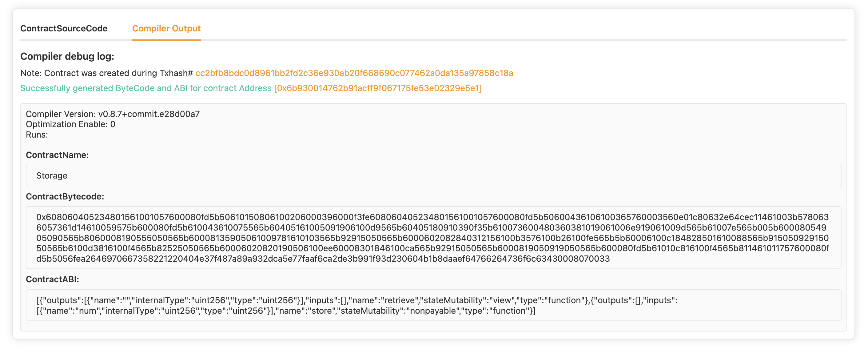This screenshot has height=354, width=868.
Task: Click the ContractBytecode: label
Action: (65, 197)
